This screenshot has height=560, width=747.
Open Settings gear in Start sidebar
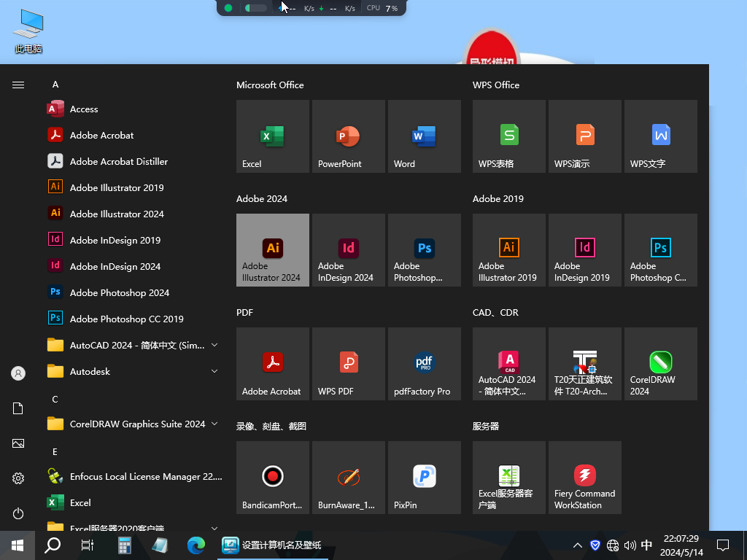click(x=18, y=478)
